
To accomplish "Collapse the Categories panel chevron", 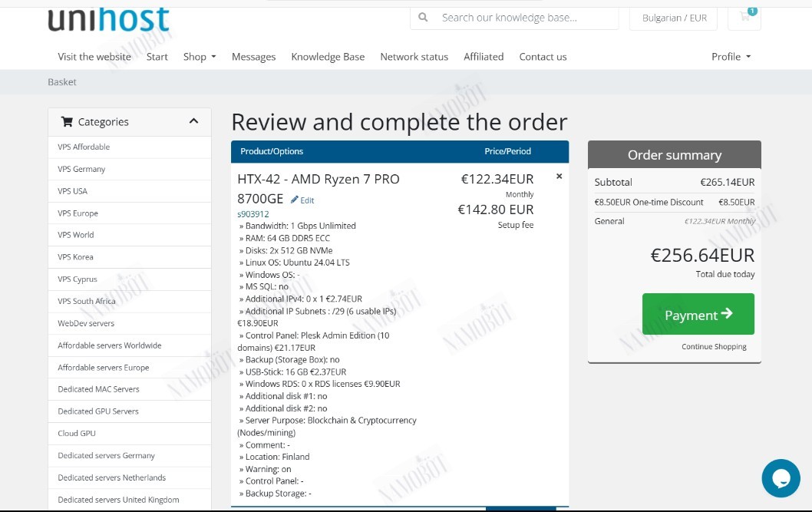I will [x=193, y=121].
